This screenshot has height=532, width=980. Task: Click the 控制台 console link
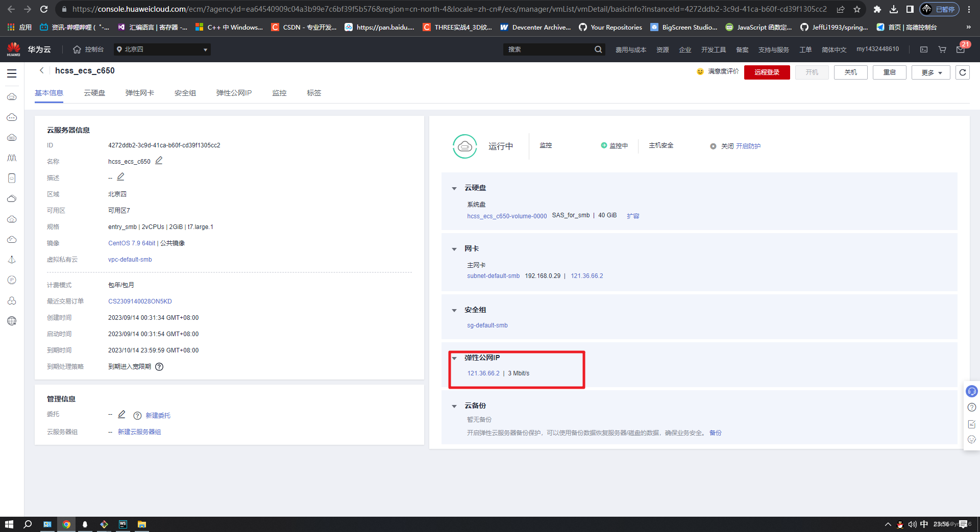click(88, 49)
